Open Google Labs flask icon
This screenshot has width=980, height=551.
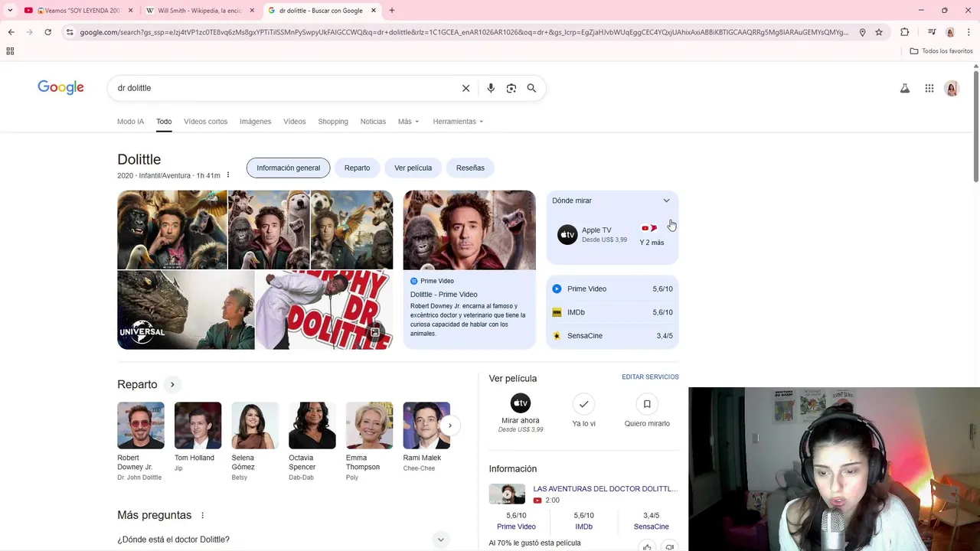point(905,89)
